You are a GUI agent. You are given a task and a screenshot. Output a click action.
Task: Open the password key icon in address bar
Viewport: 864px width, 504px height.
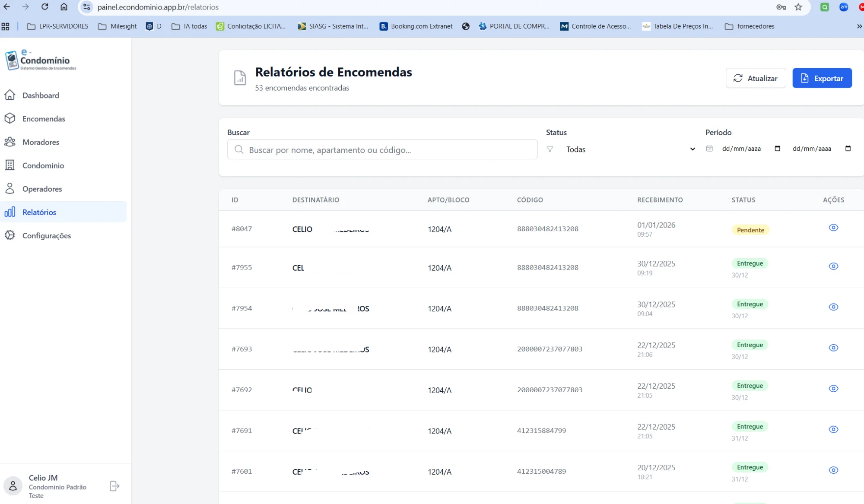781,7
